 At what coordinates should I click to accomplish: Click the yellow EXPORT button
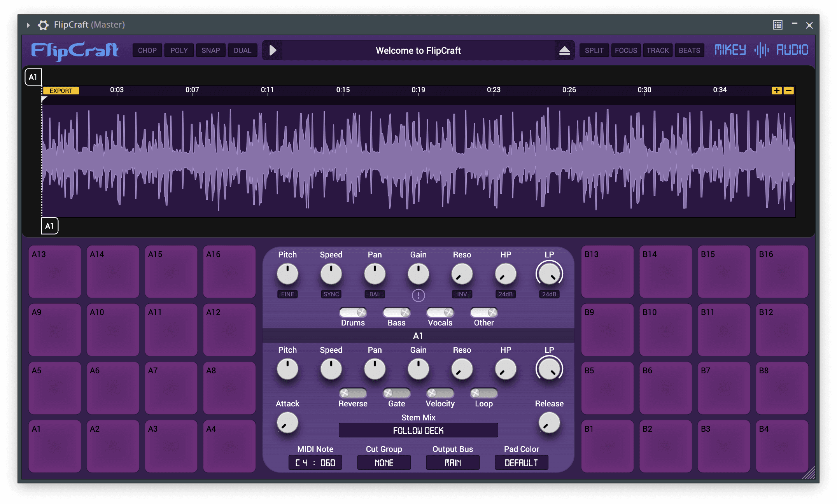(61, 91)
